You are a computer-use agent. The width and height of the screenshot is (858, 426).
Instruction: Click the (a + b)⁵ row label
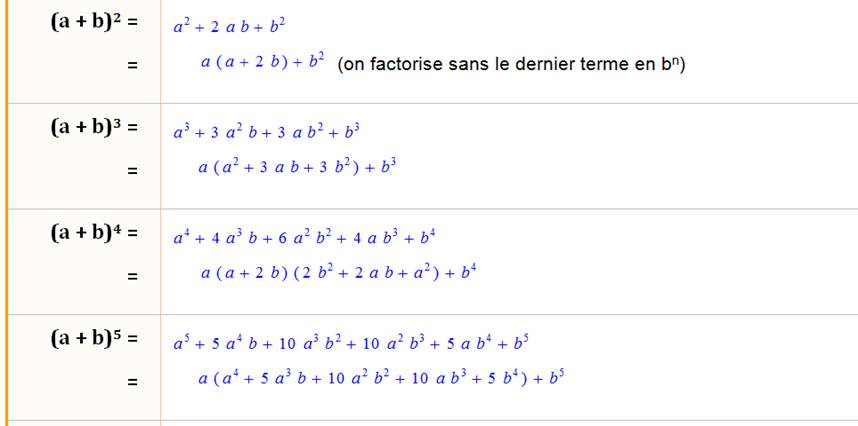(x=93, y=339)
